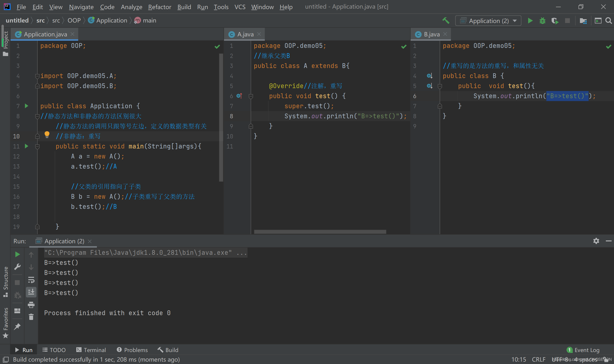Open the Project Structure dialog icon
614x364 pixels.
pyautogui.click(x=583, y=21)
